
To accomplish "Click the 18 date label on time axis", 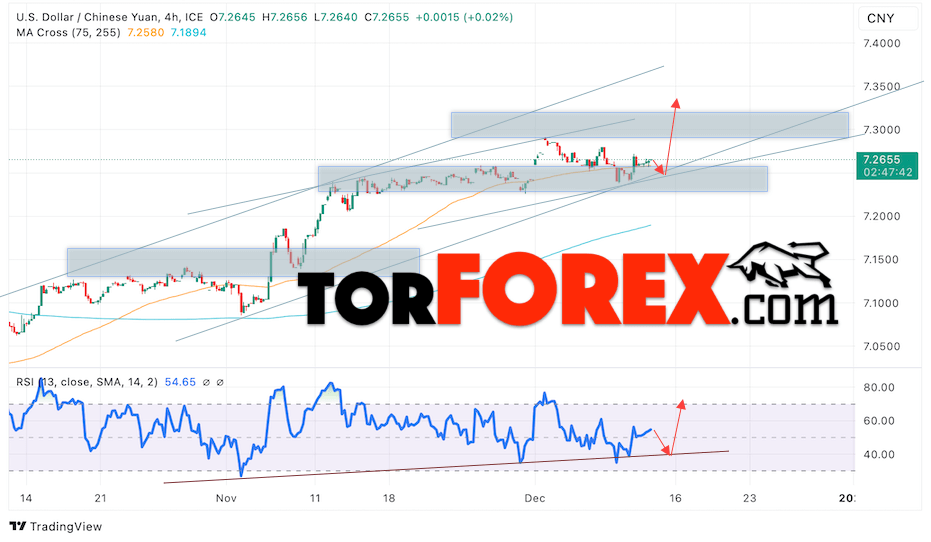I will (x=388, y=498).
